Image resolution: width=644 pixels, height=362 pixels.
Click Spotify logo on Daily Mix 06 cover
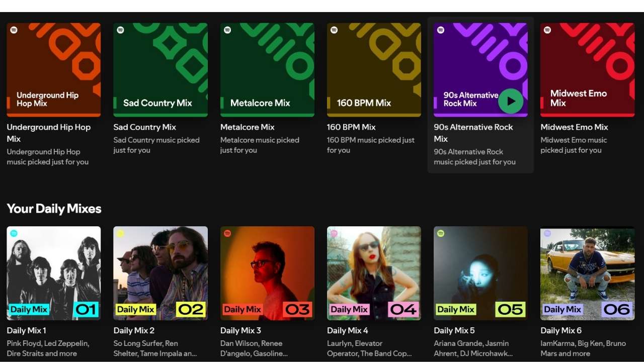click(x=547, y=233)
